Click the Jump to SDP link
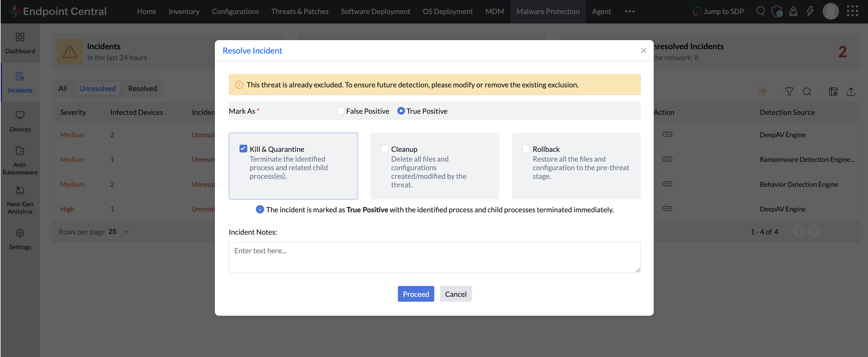Screen dimensions: 868x357 (x=718, y=11)
